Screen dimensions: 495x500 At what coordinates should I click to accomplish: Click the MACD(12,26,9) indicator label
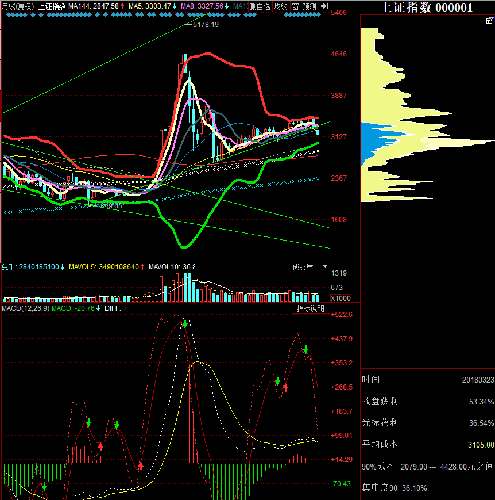(26, 308)
